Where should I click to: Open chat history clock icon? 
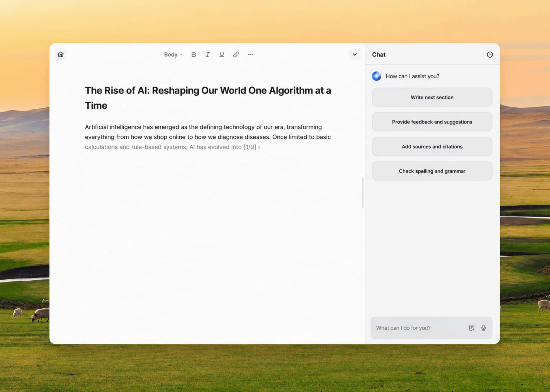coord(490,54)
